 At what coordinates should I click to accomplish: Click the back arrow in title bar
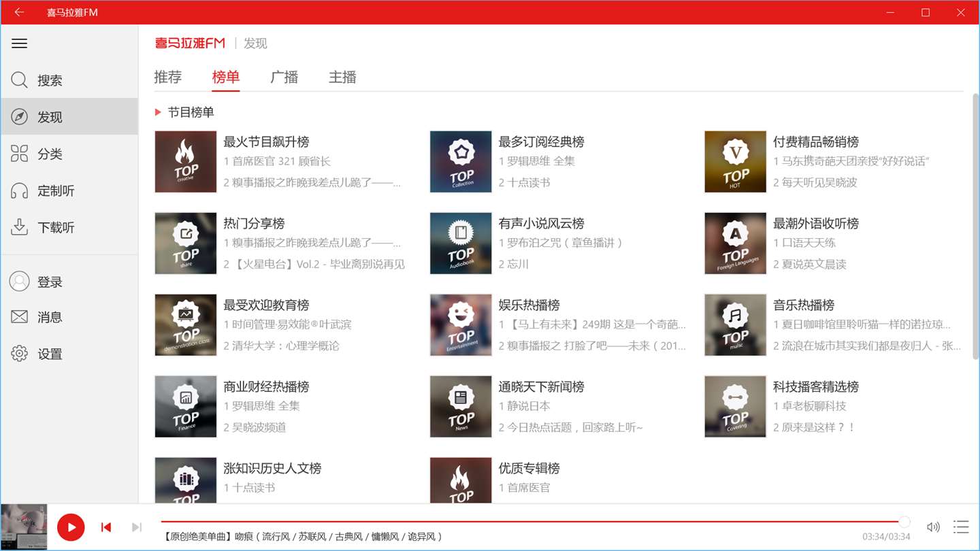[19, 12]
